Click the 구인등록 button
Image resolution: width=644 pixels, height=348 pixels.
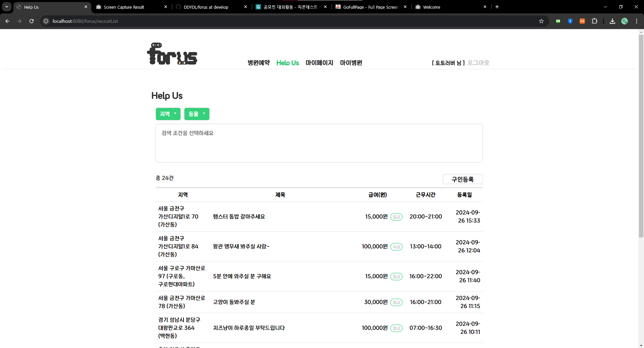[x=463, y=179]
